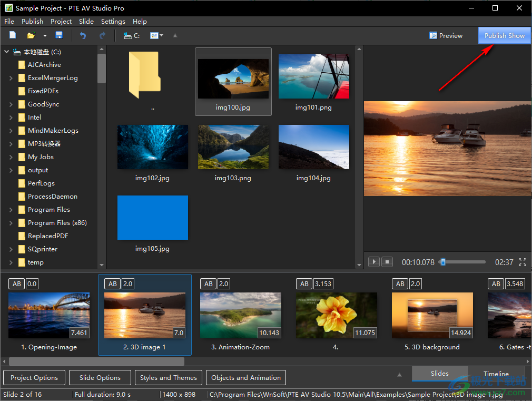Expand the Intel folder
The image size is (532, 401).
click(x=11, y=118)
